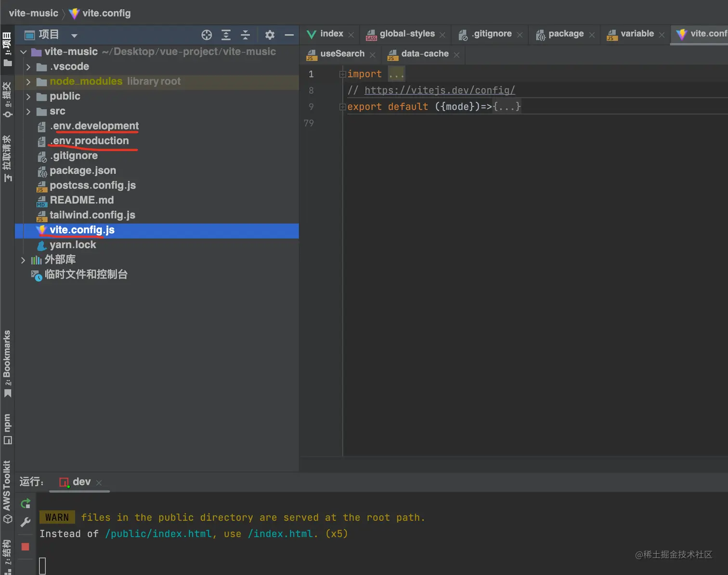Click the folded import ellipsis on line 1
The image size is (728, 575).
(x=396, y=74)
